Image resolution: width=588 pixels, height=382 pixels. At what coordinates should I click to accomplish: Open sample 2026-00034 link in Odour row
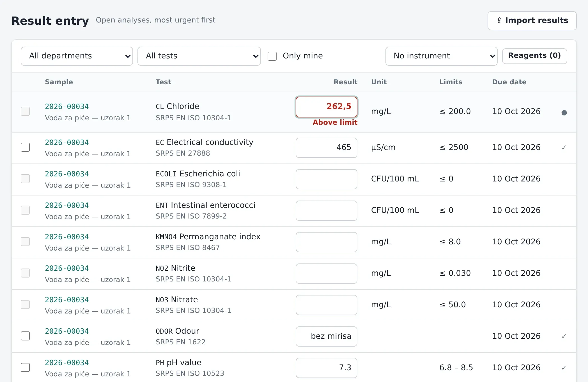(67, 331)
